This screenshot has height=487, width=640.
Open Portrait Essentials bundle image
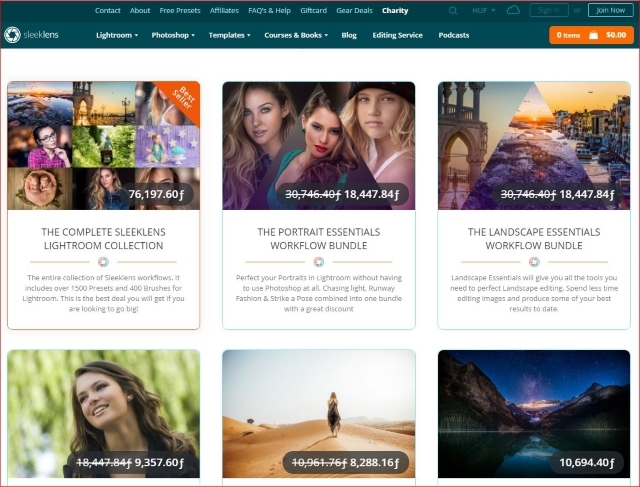point(319,146)
